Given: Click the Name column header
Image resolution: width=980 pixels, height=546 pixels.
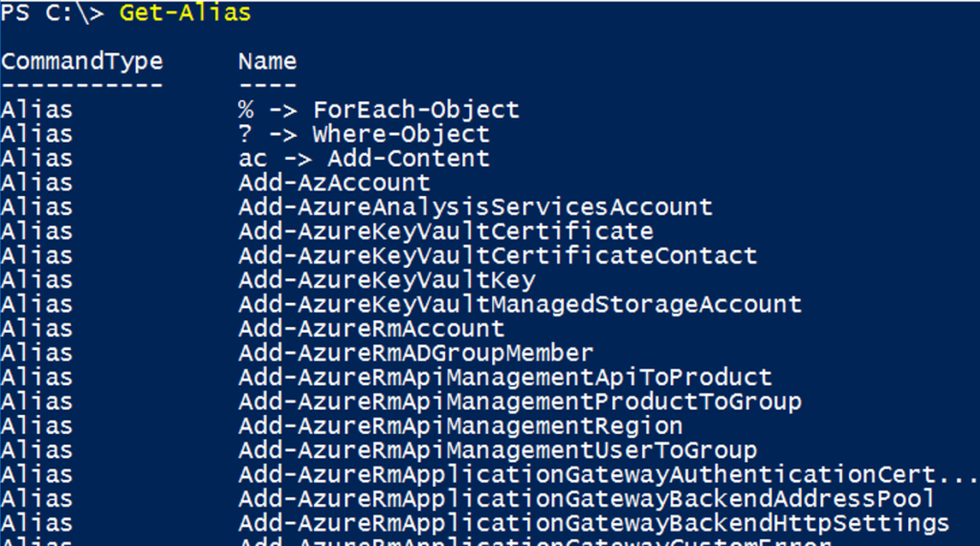Looking at the screenshot, I should click(268, 61).
